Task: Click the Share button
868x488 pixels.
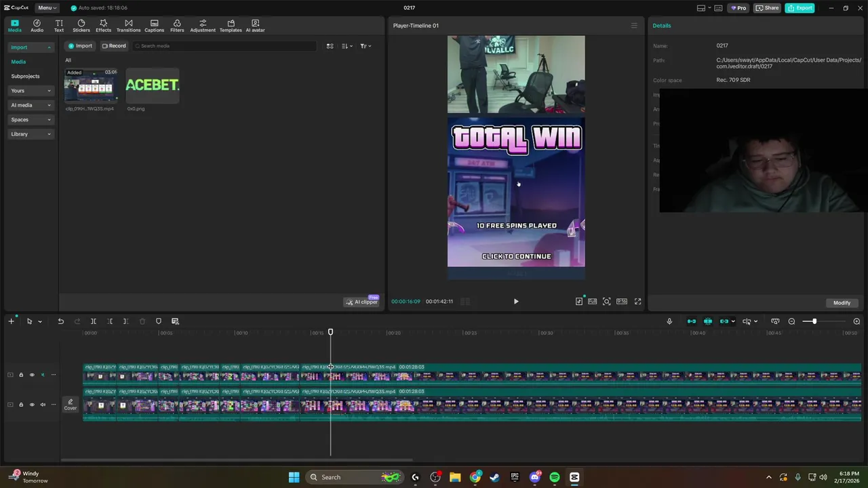Action: 767,7
